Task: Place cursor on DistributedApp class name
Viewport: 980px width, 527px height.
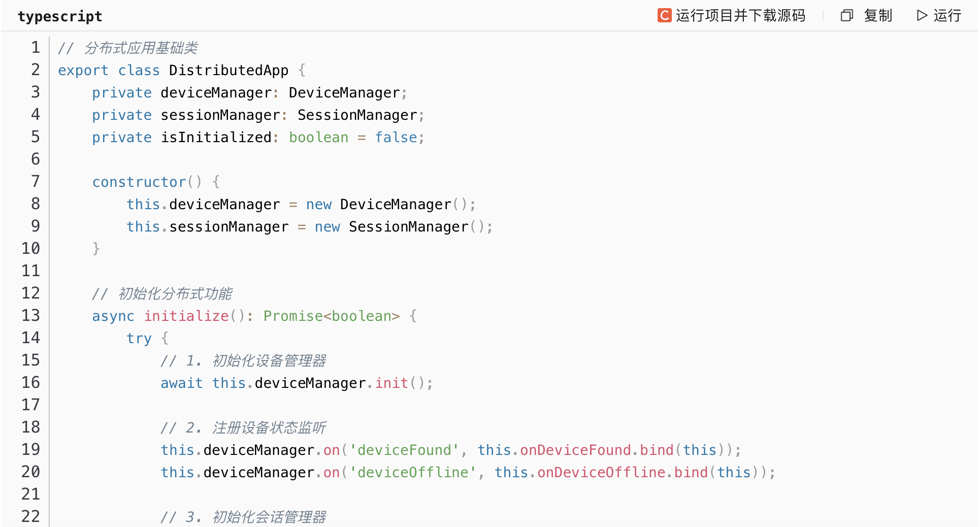Action: (228, 71)
